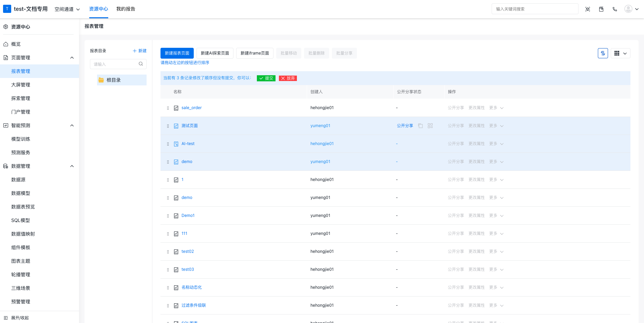Viewport: 644px width, 323px height.
Task: Click the fullscreen scan icon in header
Action: tap(588, 9)
